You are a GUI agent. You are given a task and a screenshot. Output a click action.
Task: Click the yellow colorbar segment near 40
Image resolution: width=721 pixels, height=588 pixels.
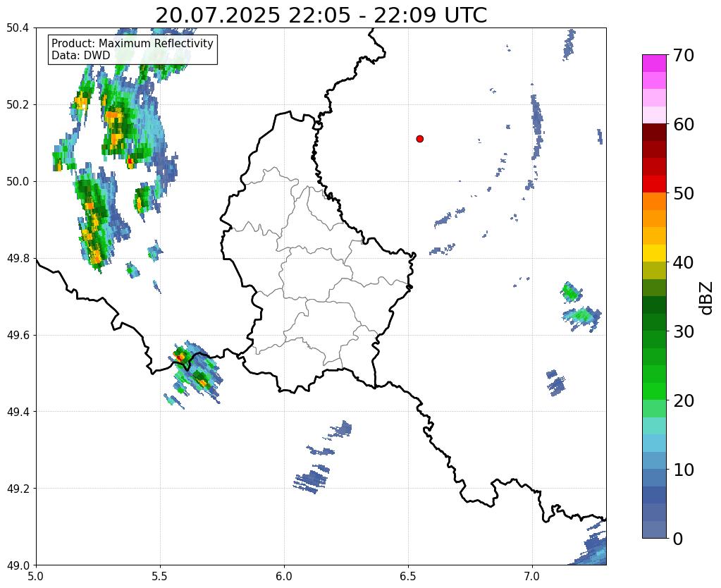point(654,253)
